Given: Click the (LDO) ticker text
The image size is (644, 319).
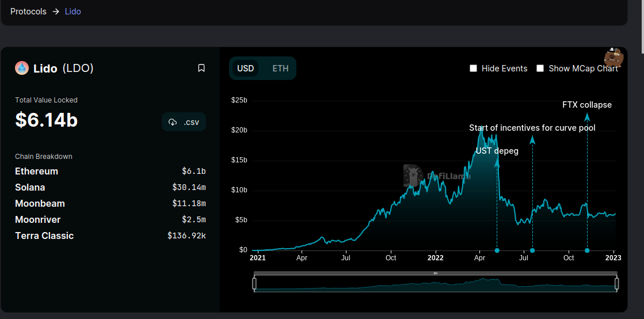Looking at the screenshot, I should [x=78, y=69].
